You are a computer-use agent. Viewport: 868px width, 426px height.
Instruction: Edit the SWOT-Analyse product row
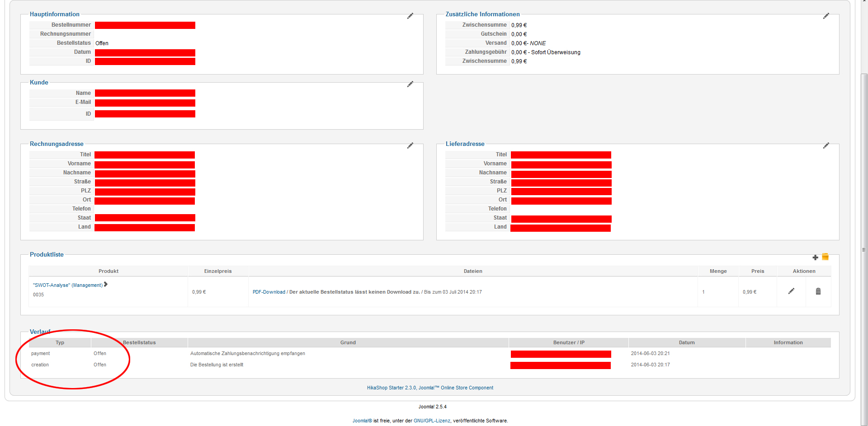click(x=791, y=291)
